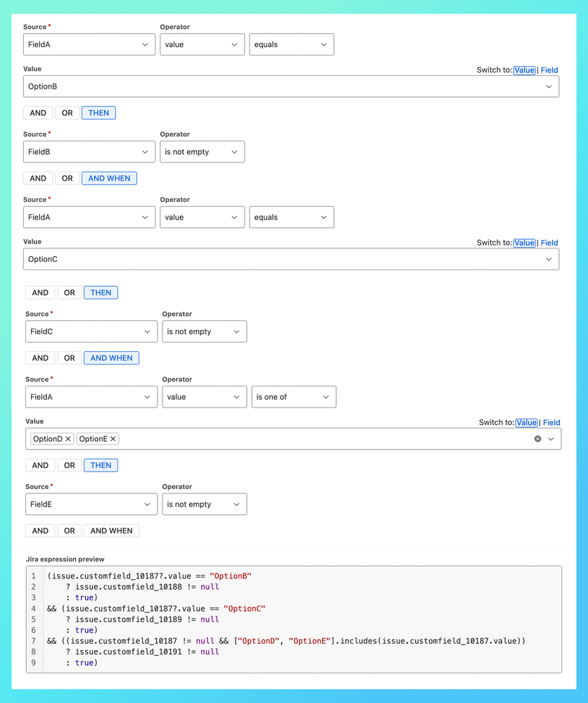The image size is (588, 703).
Task: Switch to Field above the OptionD/OptionE value
Action: point(551,423)
